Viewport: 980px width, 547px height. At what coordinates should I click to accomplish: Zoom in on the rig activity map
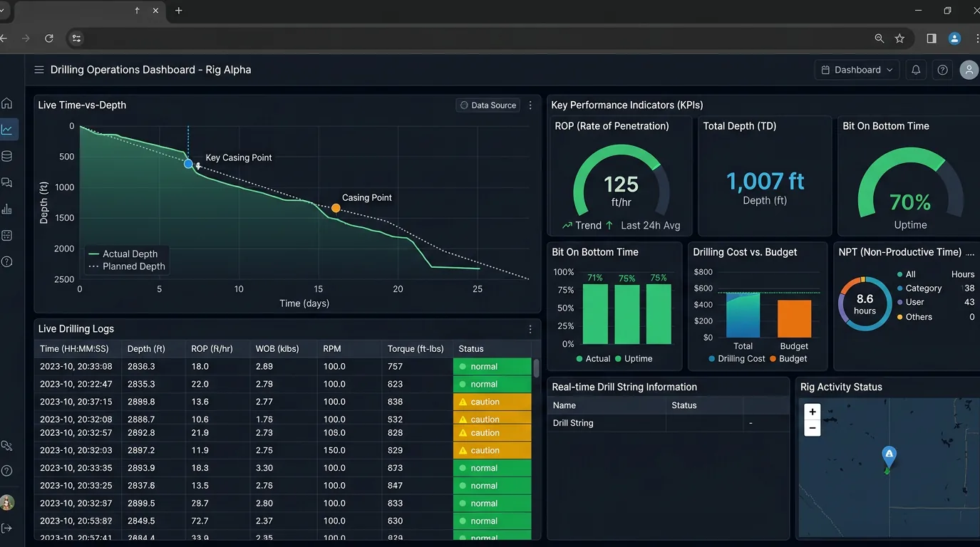pyautogui.click(x=813, y=412)
